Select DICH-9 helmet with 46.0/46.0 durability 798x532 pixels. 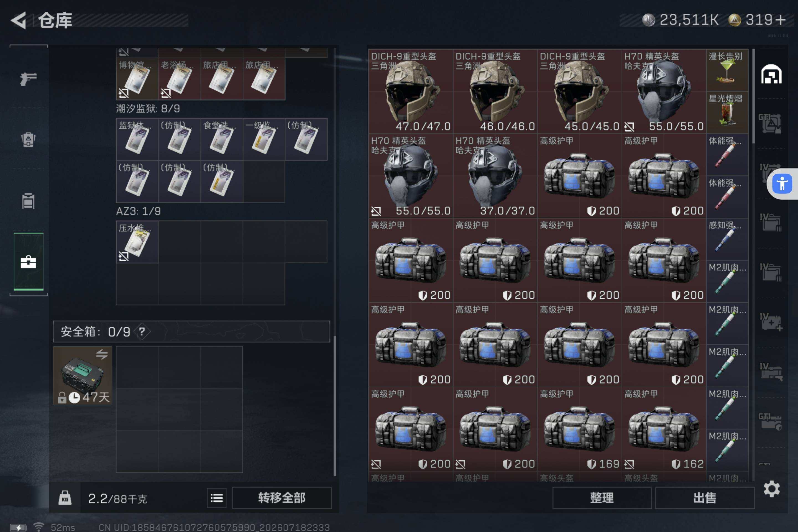495,91
